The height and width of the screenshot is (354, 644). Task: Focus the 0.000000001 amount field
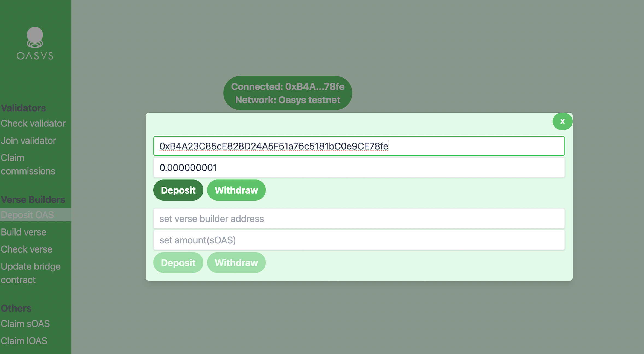point(359,167)
